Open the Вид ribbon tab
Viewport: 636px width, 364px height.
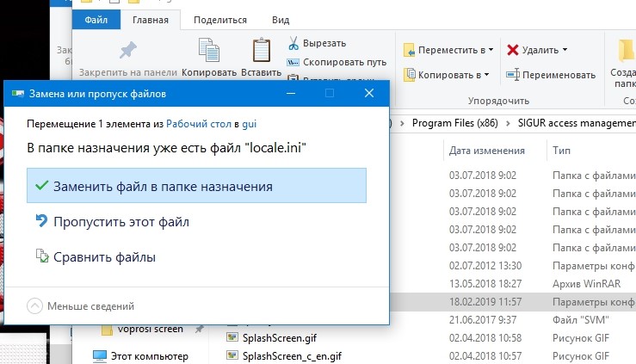pyautogui.click(x=281, y=20)
